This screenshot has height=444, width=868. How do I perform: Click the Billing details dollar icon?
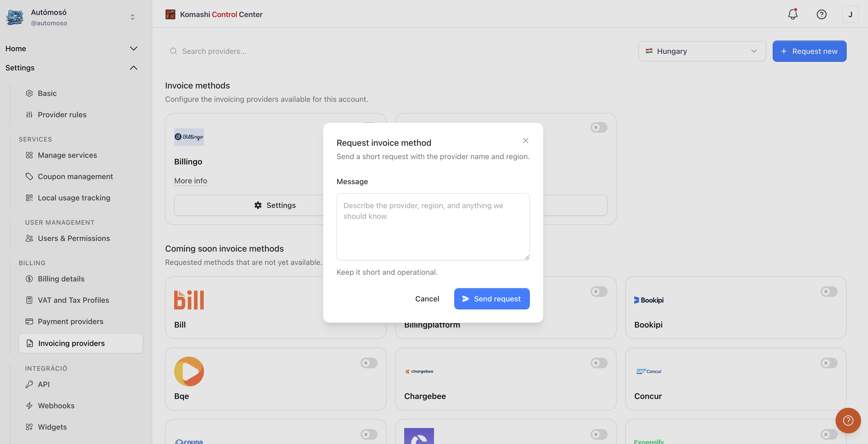(29, 279)
